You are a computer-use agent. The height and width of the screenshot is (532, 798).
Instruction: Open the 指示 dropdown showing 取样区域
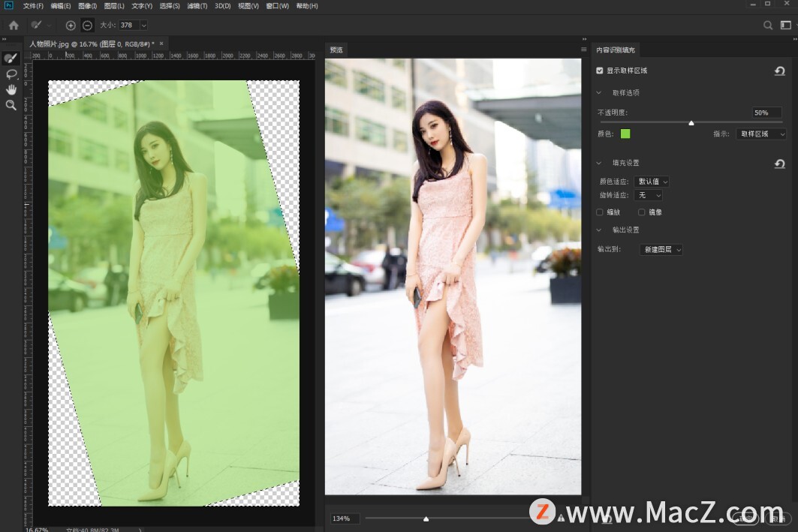click(x=761, y=134)
